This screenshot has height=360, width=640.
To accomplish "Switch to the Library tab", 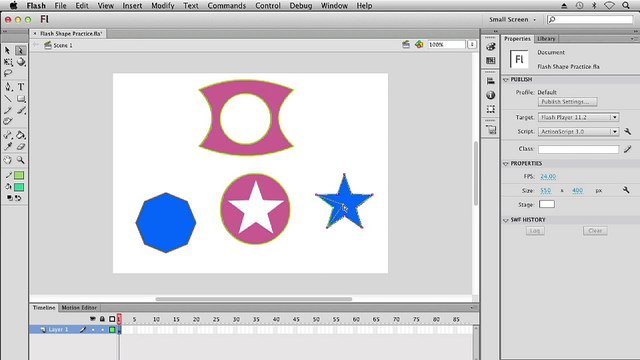I will pyautogui.click(x=546, y=38).
